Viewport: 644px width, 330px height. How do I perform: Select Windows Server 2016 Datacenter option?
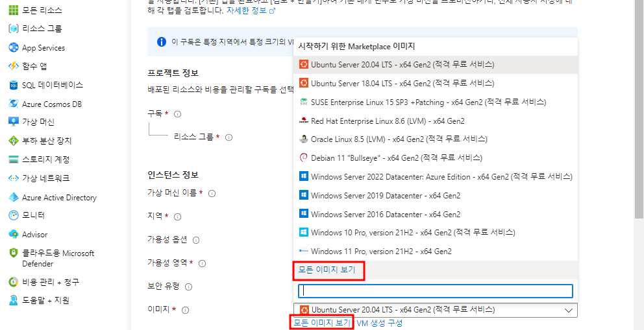click(x=436, y=215)
